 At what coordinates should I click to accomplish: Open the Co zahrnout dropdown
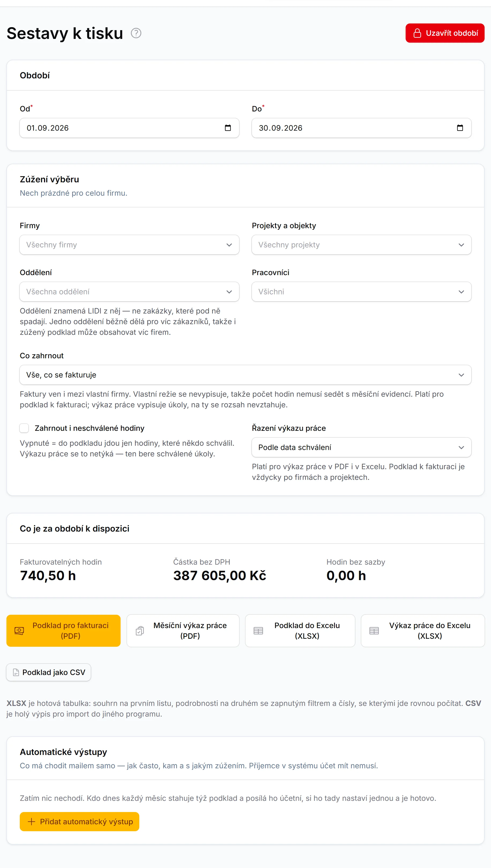[245, 375]
